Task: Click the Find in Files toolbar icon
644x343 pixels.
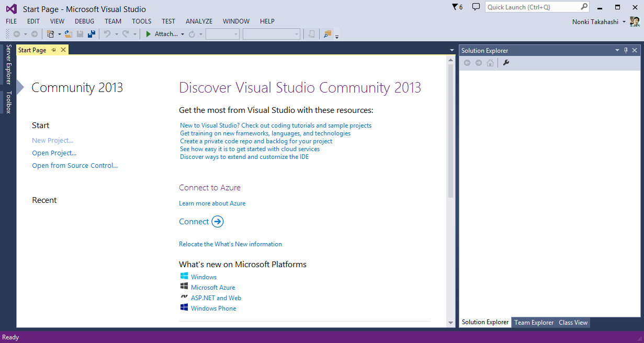Action: tap(327, 34)
